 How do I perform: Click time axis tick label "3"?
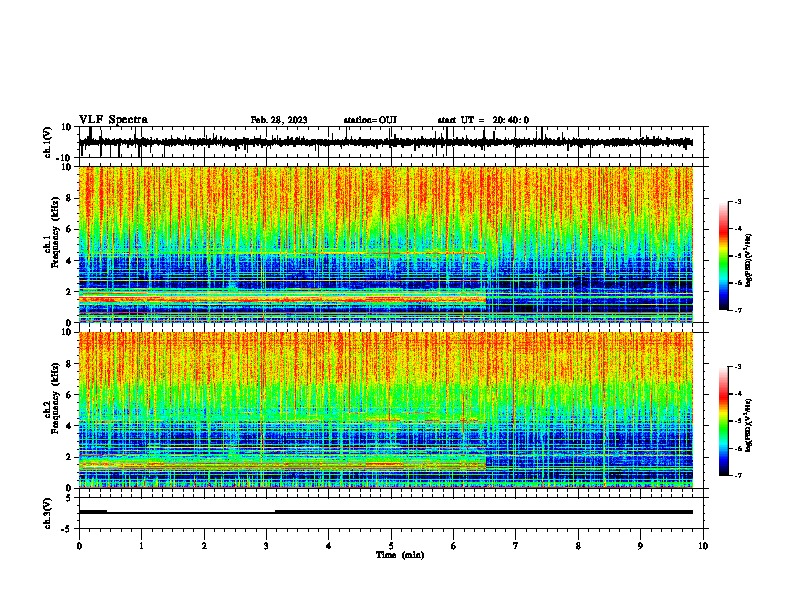click(x=266, y=546)
